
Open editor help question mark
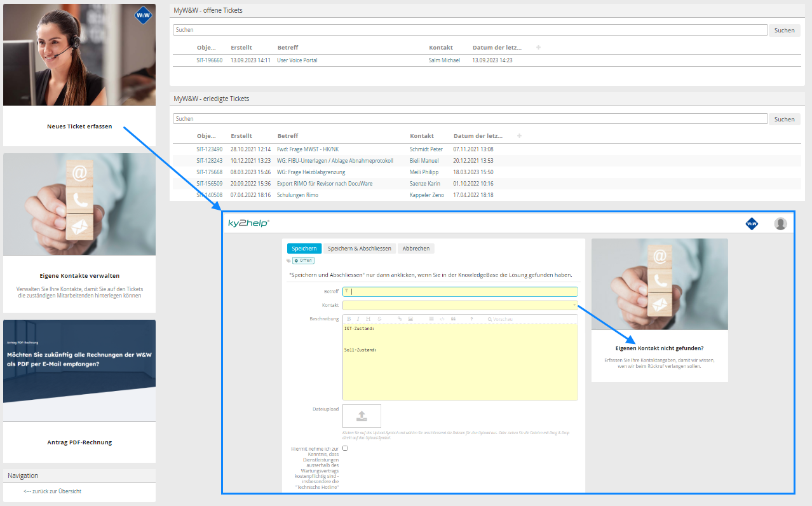[471, 319]
